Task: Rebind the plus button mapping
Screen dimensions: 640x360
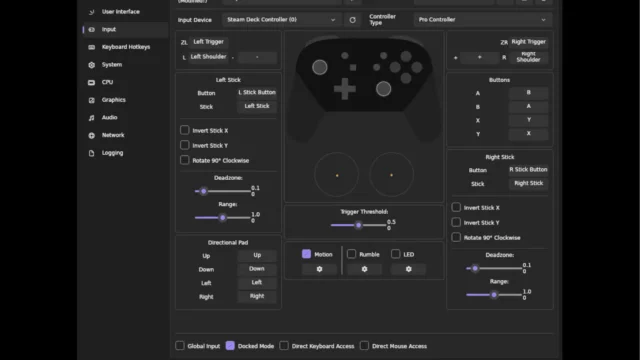Action: 480,58
